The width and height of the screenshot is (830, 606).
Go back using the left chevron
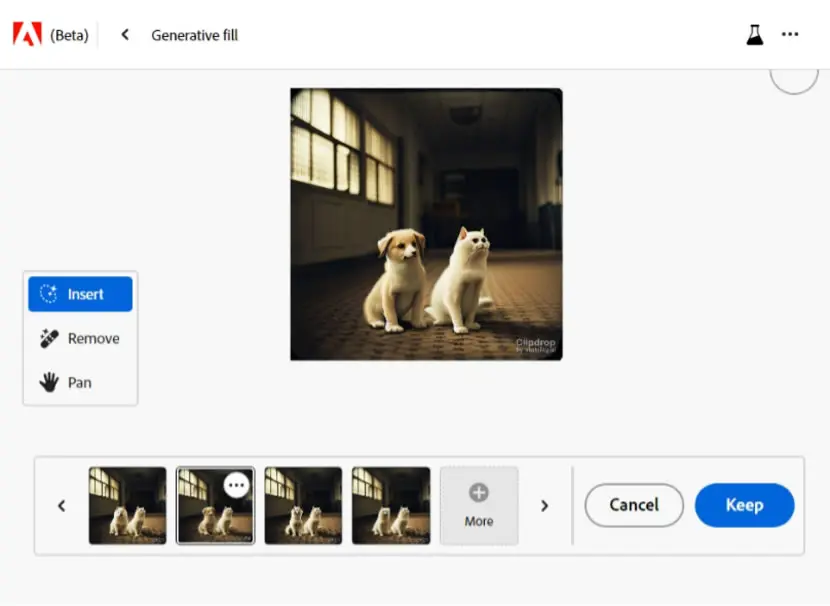125,35
